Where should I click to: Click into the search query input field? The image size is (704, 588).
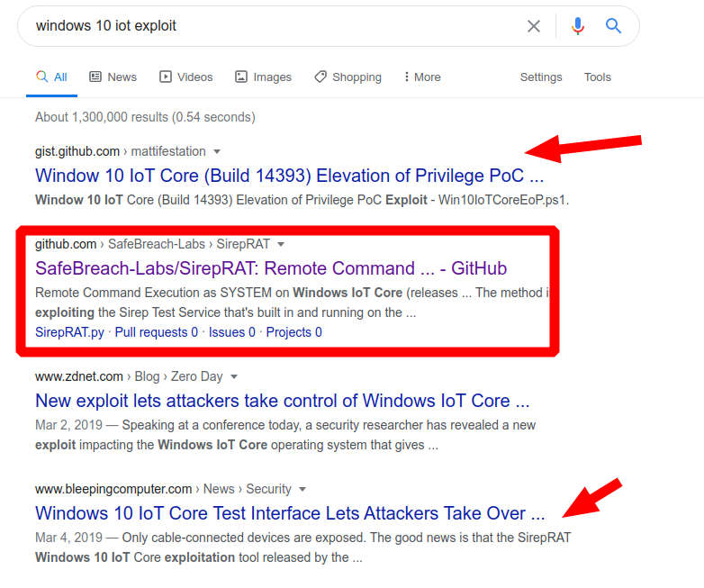click(x=270, y=26)
